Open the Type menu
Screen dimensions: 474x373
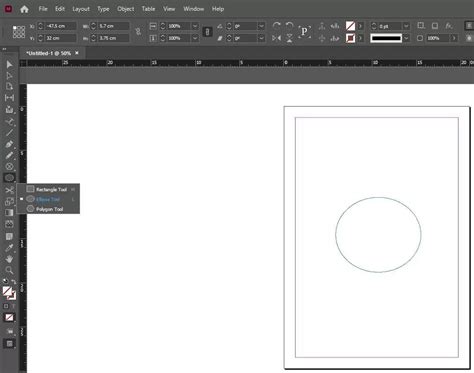pos(103,9)
